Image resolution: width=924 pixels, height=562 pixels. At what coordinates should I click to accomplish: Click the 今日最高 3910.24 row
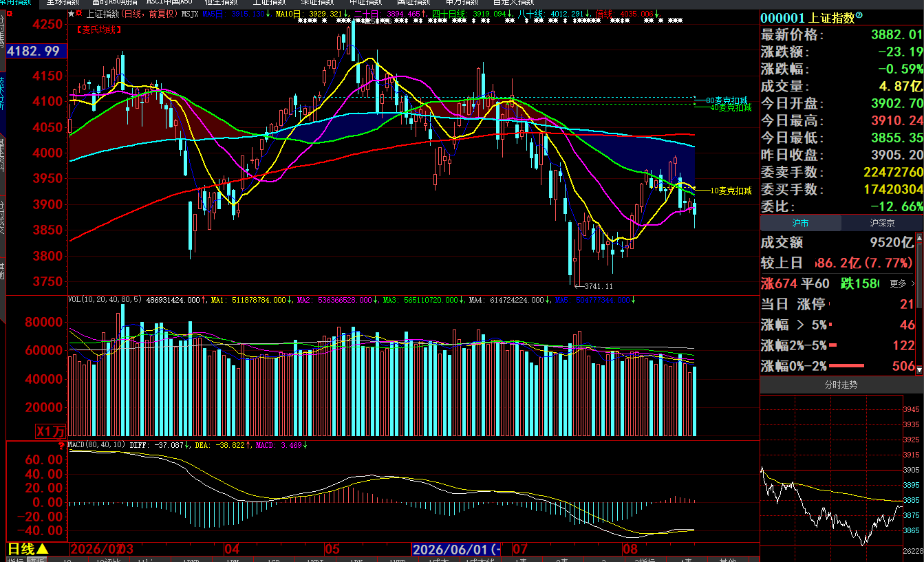841,120
